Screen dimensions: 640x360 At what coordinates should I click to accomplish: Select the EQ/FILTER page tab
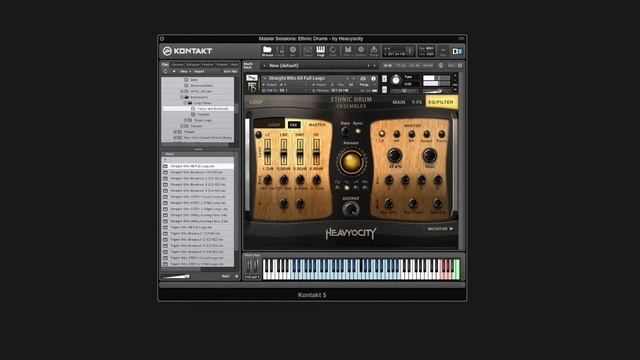441,102
